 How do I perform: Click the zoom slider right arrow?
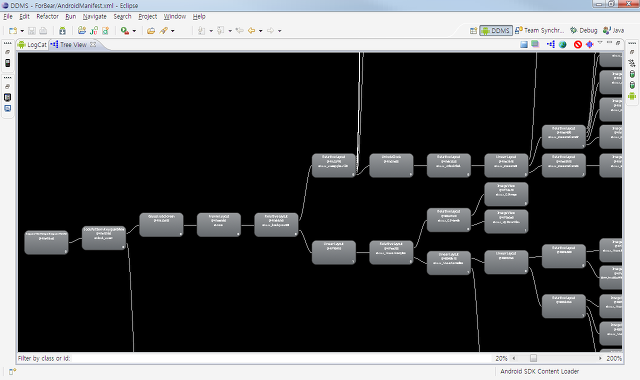(600, 358)
